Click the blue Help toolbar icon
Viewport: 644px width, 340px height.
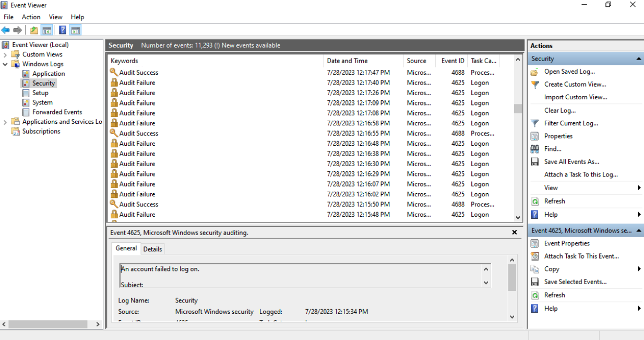pyautogui.click(x=63, y=30)
